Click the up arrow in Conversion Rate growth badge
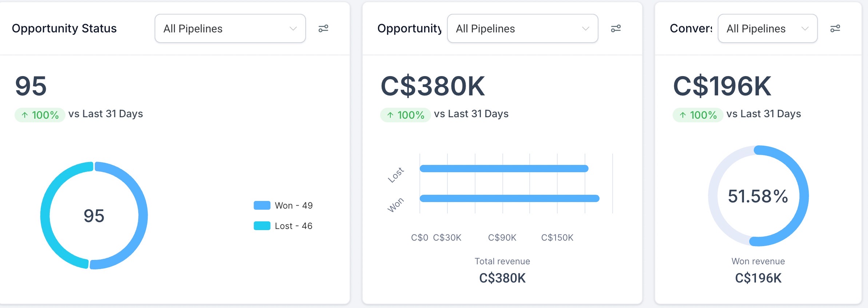This screenshot has width=868, height=308. [x=683, y=114]
